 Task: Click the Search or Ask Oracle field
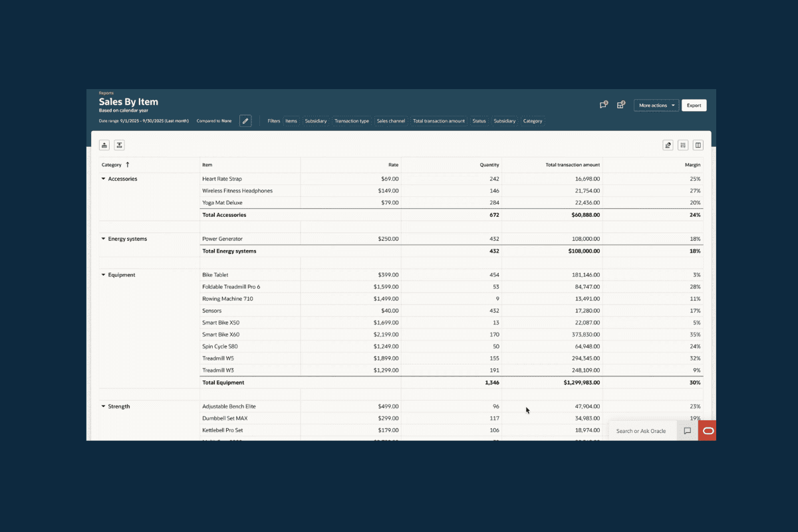(641, 431)
